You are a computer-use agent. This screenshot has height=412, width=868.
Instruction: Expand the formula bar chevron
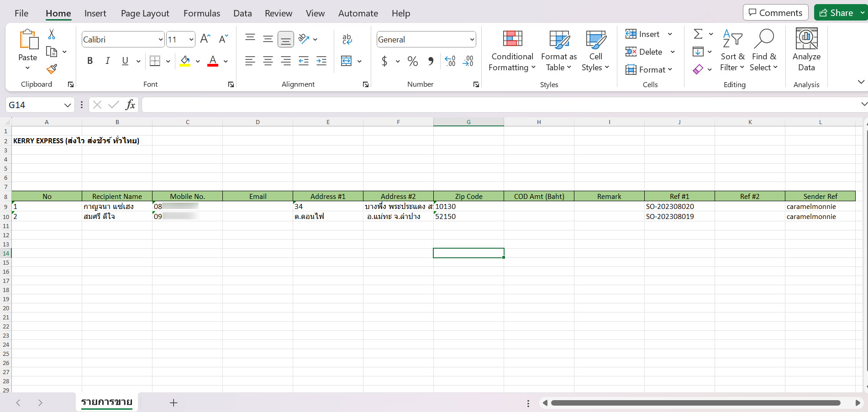[864, 104]
